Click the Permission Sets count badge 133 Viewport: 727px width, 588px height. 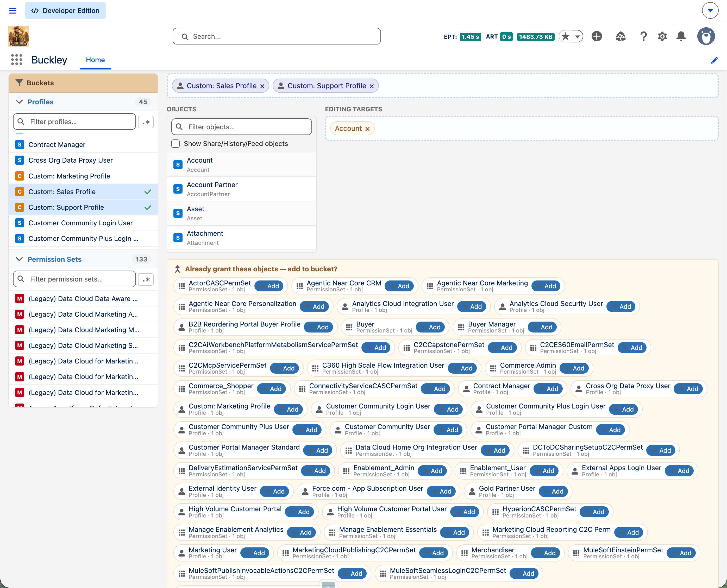[x=141, y=259]
